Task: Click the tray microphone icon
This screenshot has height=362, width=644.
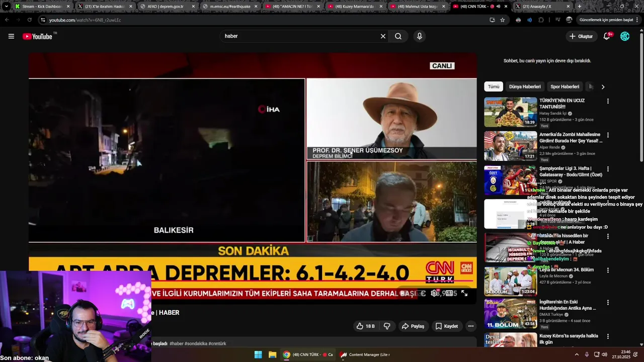Action: [587, 354]
